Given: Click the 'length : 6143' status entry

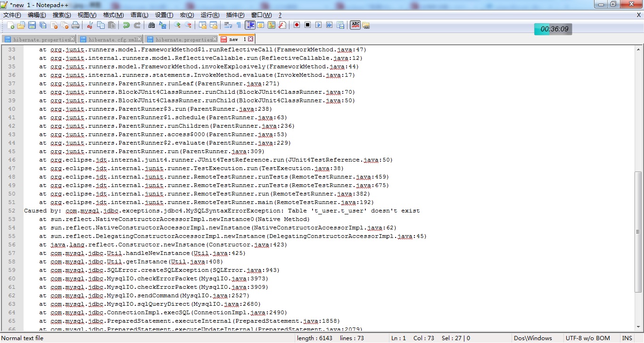Looking at the screenshot, I should [x=314, y=338].
